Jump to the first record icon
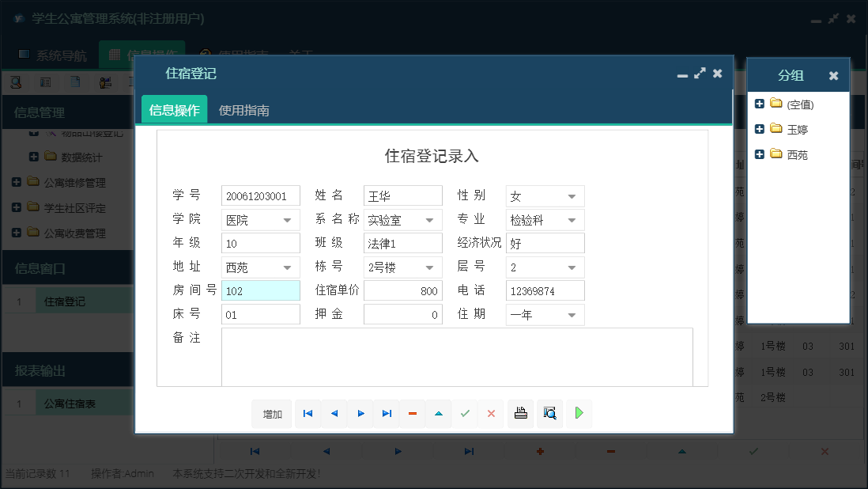Screen dimensions: 868x489 pyautogui.click(x=308, y=413)
